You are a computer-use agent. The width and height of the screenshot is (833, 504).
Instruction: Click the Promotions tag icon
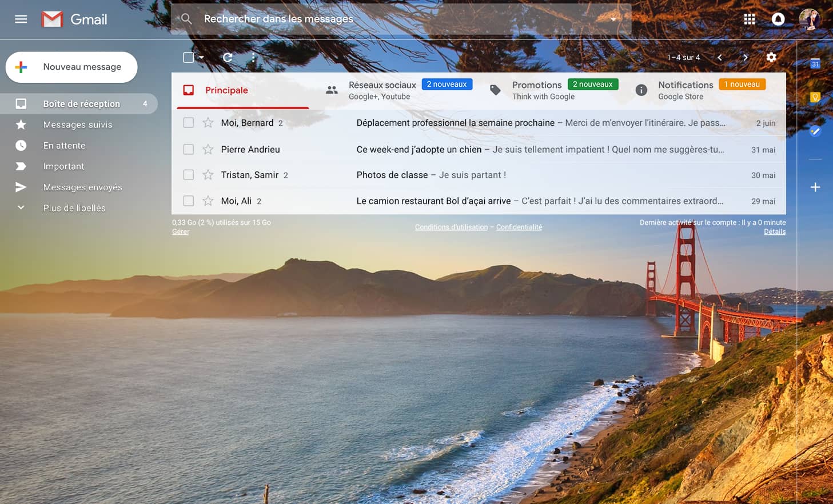[495, 90]
